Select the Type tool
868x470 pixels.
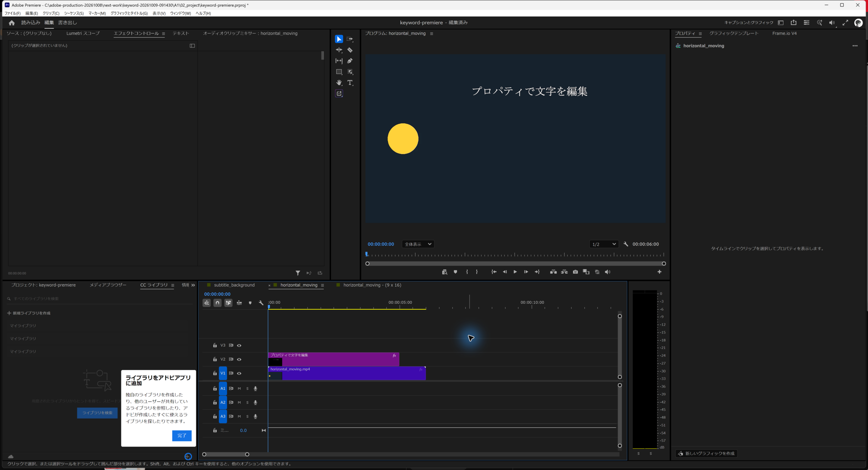tap(350, 83)
